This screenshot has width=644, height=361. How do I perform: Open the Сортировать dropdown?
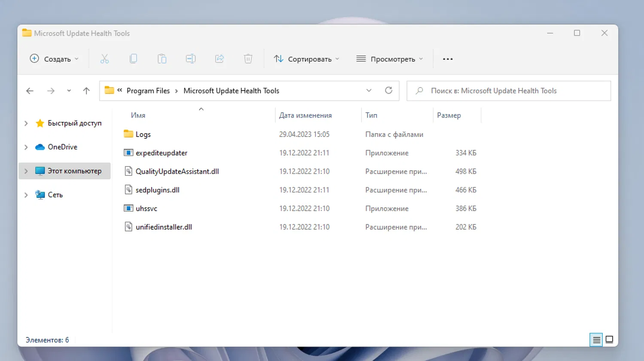click(x=307, y=59)
